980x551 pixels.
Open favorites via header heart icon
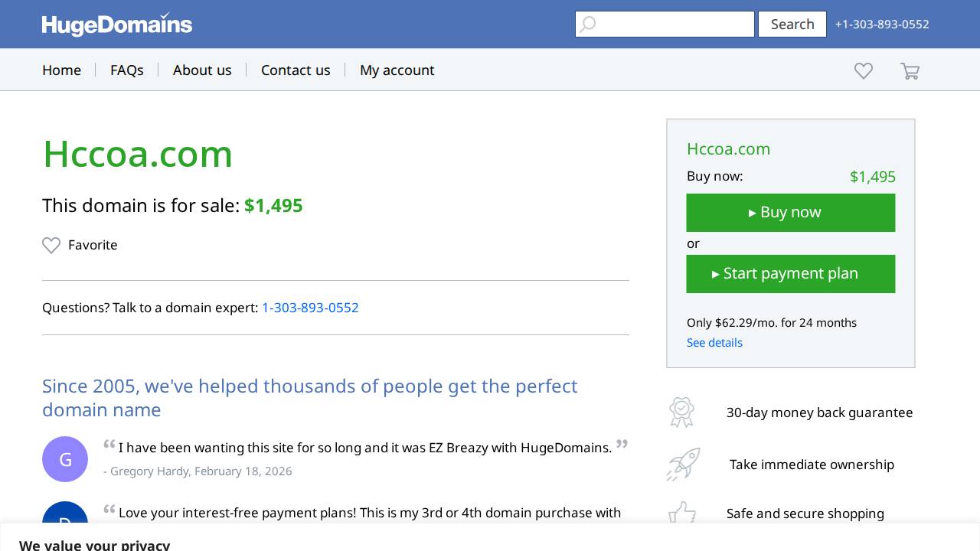(x=863, y=70)
